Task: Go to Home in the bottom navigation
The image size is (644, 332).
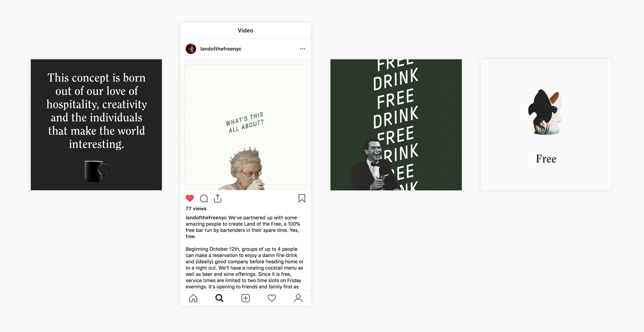Action: click(x=193, y=298)
